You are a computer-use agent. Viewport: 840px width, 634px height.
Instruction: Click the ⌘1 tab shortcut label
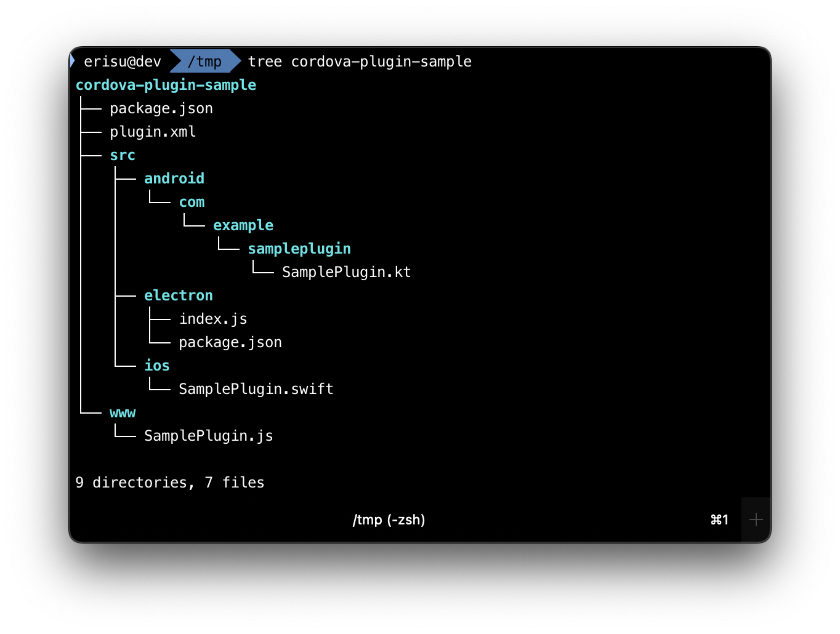(x=719, y=520)
